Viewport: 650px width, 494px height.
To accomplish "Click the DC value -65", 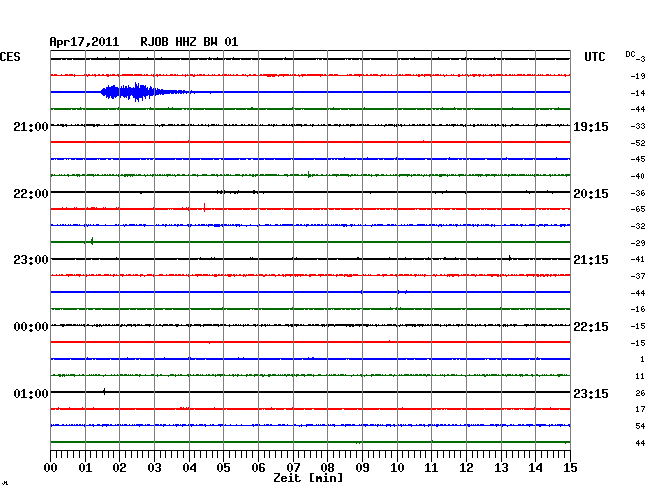I will [638, 209].
